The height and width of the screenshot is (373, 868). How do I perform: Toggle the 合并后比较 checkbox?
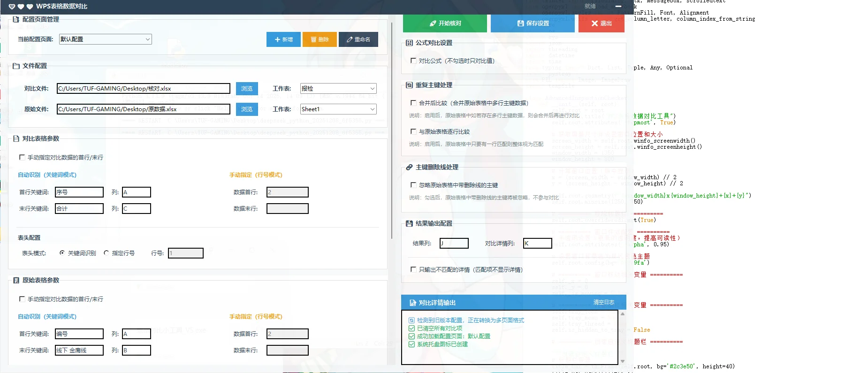(413, 103)
